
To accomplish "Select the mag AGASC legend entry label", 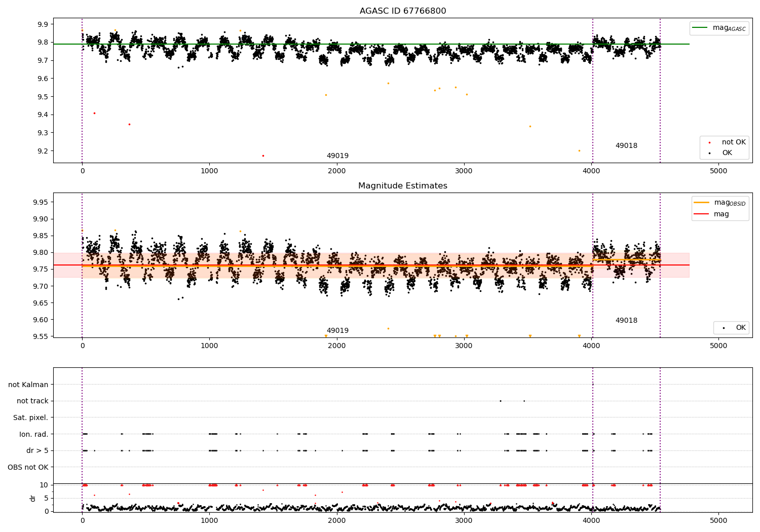I will click(x=729, y=28).
